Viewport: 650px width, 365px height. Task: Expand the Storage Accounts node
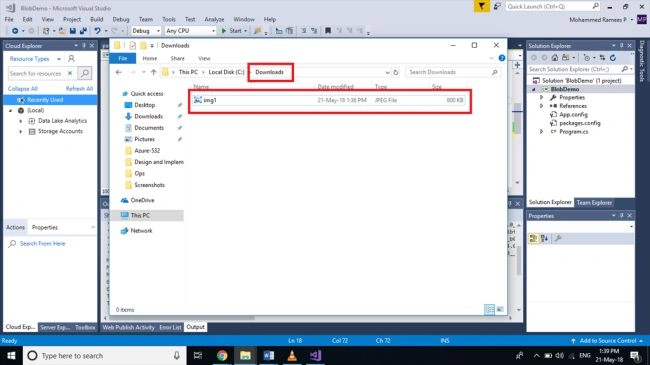(21, 131)
